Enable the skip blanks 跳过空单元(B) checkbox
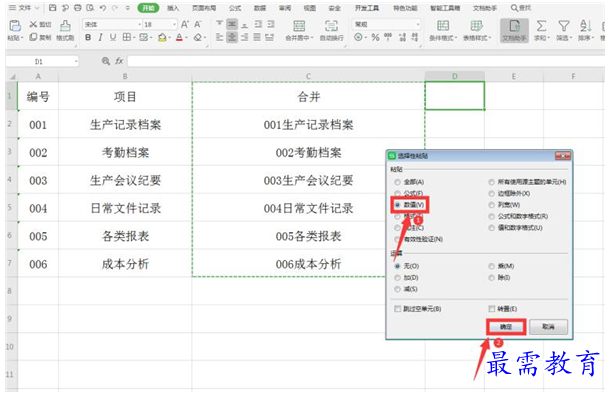The width and height of the screenshot is (608, 395). [397, 309]
